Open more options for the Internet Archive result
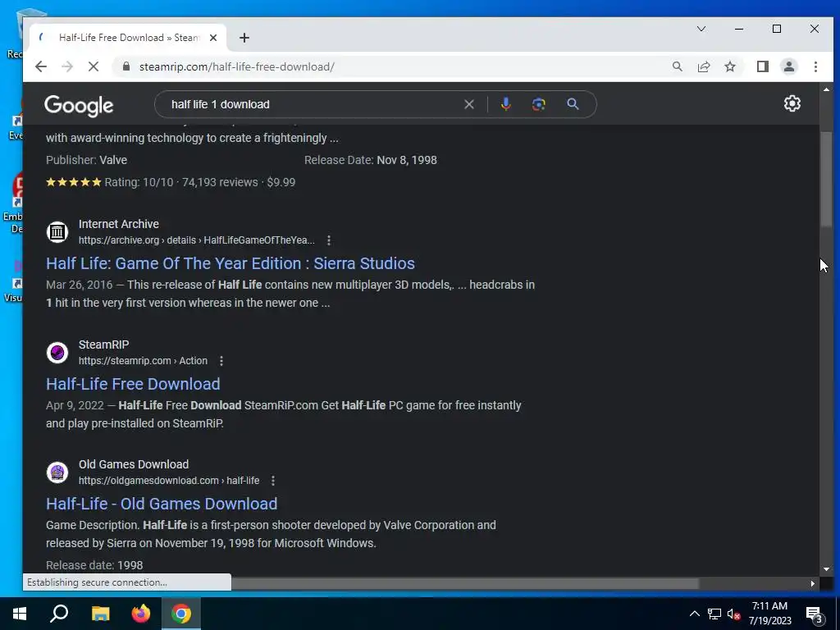Screen dimensions: 840x630 click(x=329, y=240)
